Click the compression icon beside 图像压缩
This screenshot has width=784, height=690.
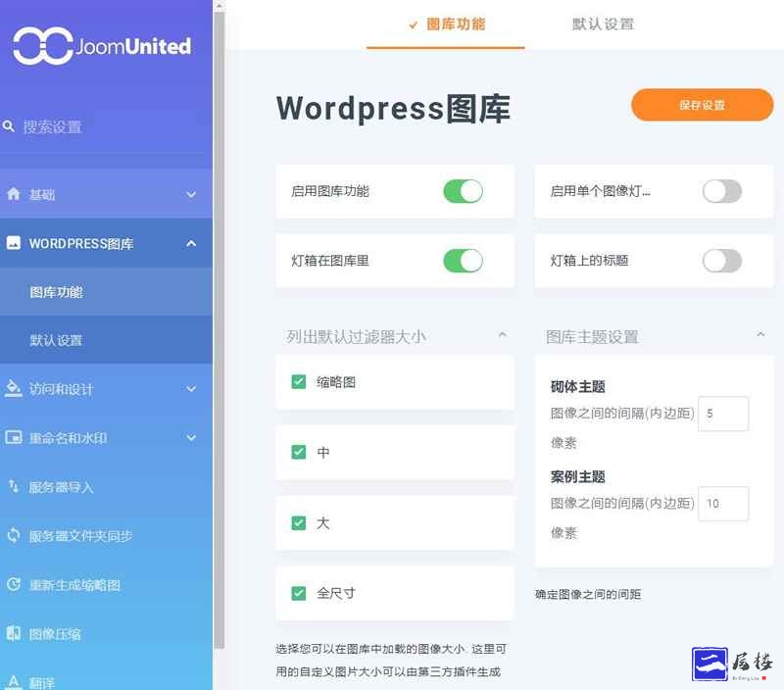tap(14, 633)
